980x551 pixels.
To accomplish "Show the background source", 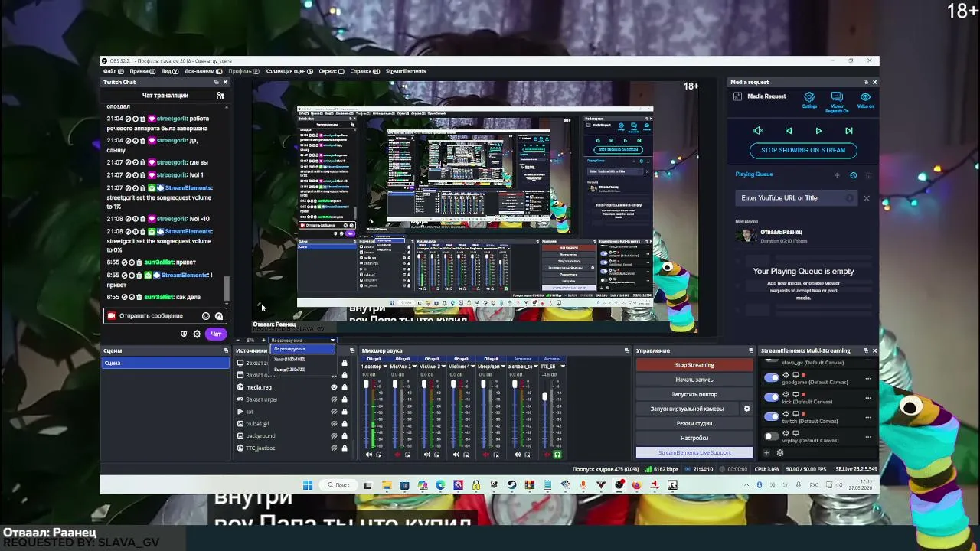I will [334, 436].
